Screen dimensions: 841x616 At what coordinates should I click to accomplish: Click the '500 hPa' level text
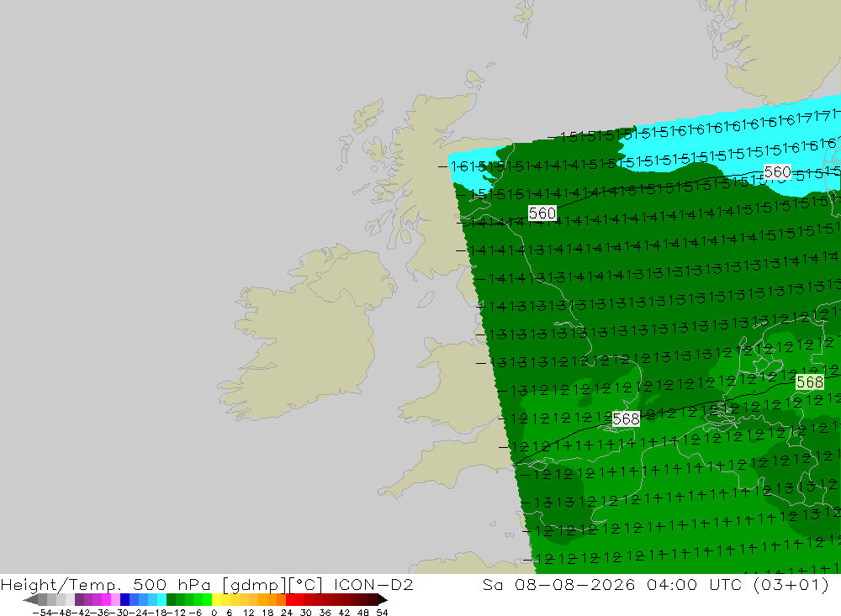[172, 585]
